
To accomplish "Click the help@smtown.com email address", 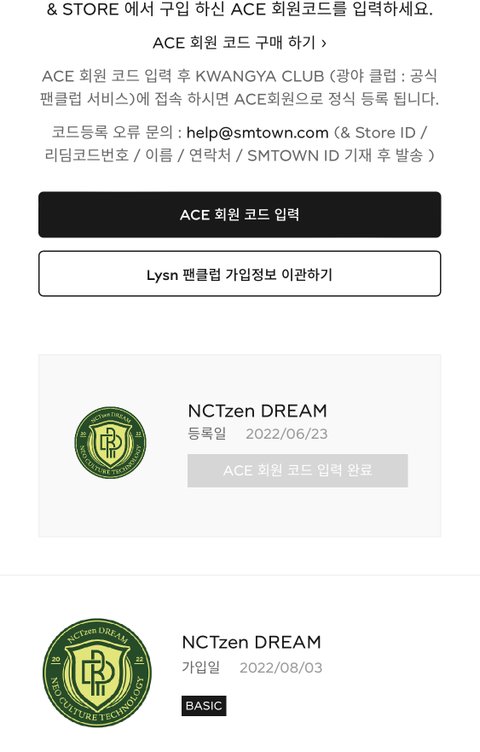I will 258,132.
